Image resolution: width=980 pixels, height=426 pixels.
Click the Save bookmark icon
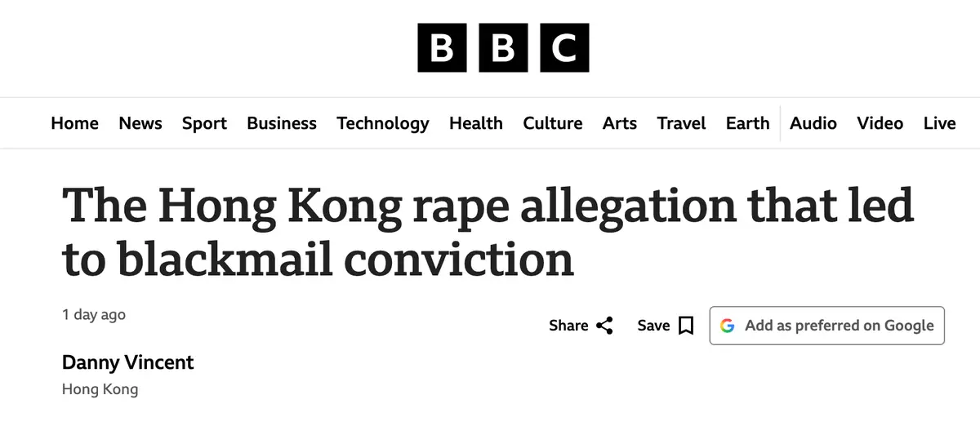pyautogui.click(x=686, y=326)
